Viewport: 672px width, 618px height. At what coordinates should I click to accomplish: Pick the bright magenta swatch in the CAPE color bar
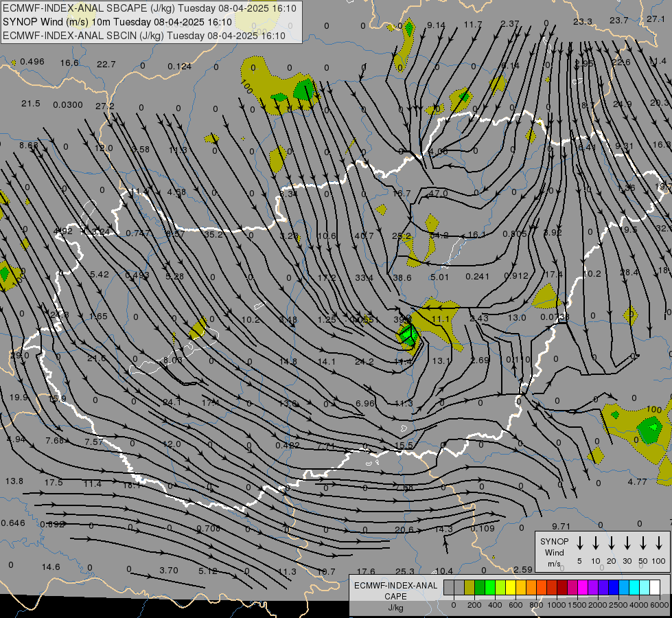click(583, 588)
